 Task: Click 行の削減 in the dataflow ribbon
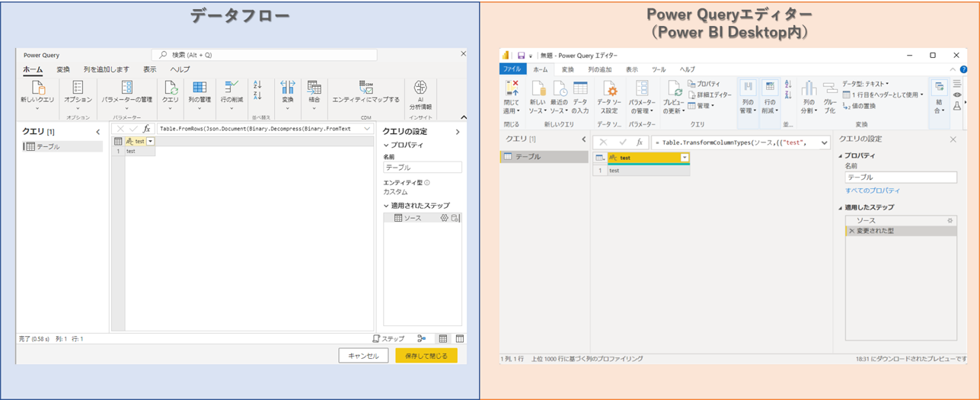coord(232,95)
